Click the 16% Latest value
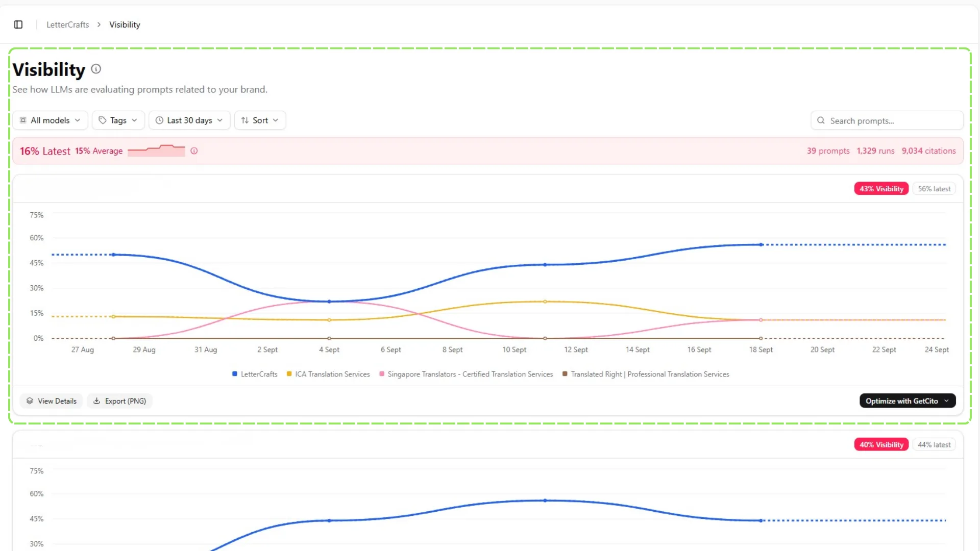980x551 pixels. pyautogui.click(x=45, y=151)
